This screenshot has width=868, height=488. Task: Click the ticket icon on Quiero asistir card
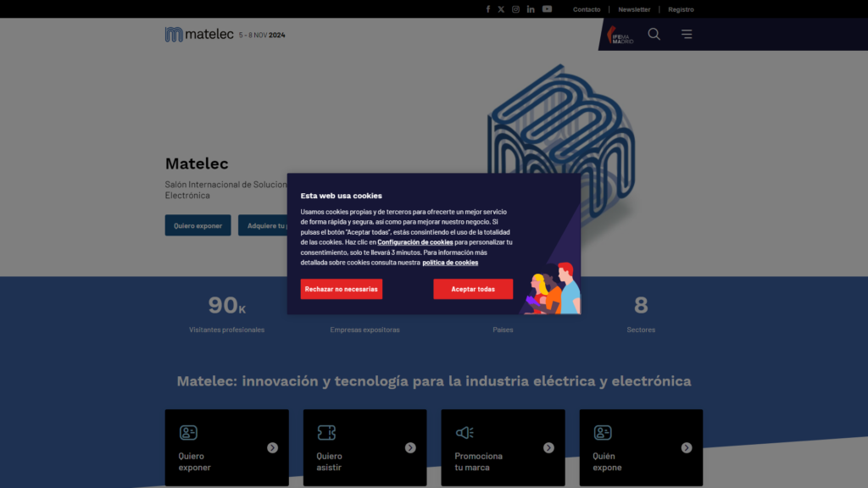[326, 432]
